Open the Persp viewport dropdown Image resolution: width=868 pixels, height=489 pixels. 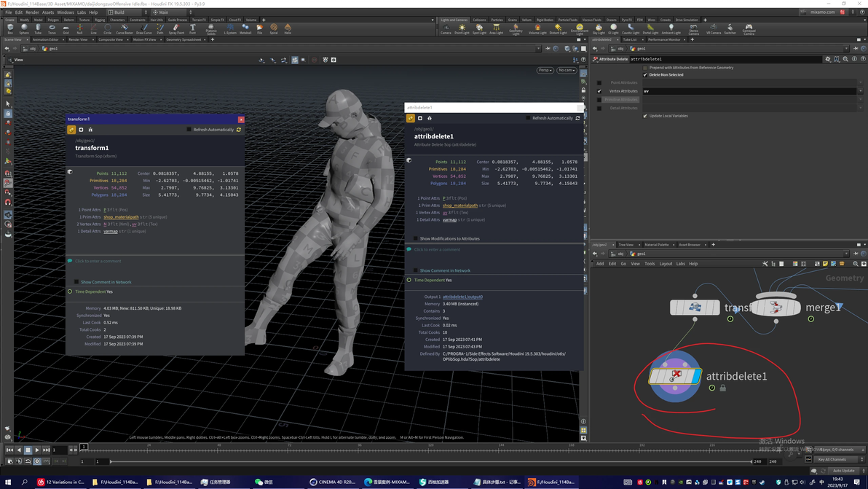(x=545, y=70)
